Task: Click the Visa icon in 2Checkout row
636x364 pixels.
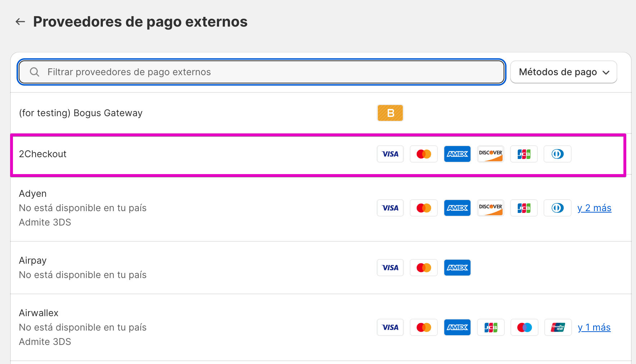Action: click(x=390, y=154)
